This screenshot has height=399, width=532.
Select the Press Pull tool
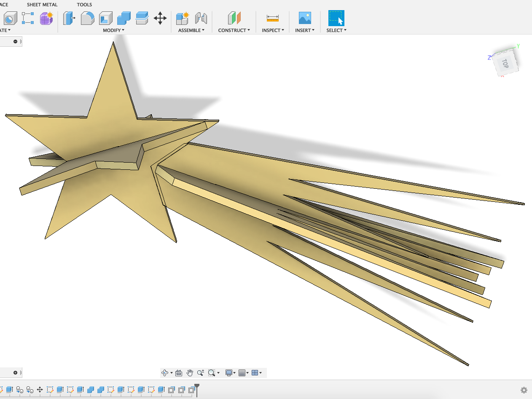tap(69, 18)
